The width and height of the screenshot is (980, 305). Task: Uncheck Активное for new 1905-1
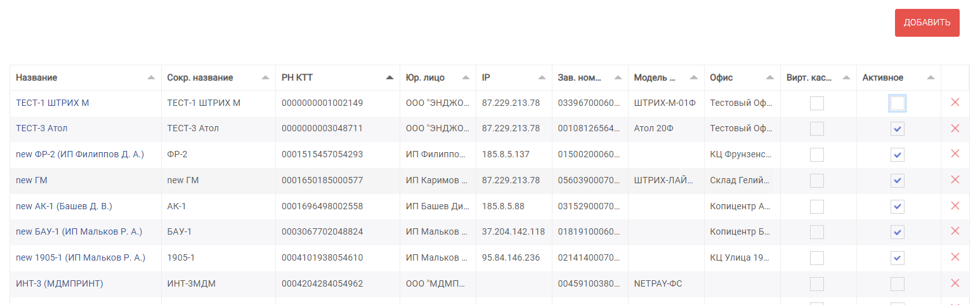[898, 258]
